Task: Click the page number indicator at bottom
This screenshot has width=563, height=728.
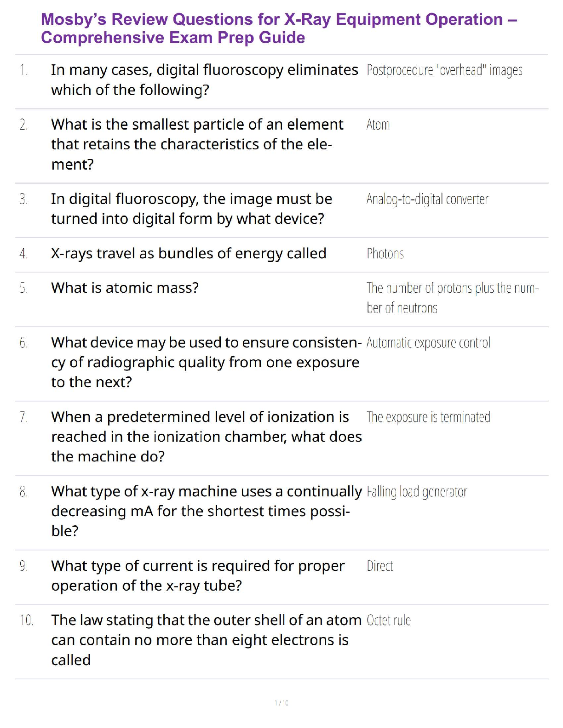Action: pos(281,703)
